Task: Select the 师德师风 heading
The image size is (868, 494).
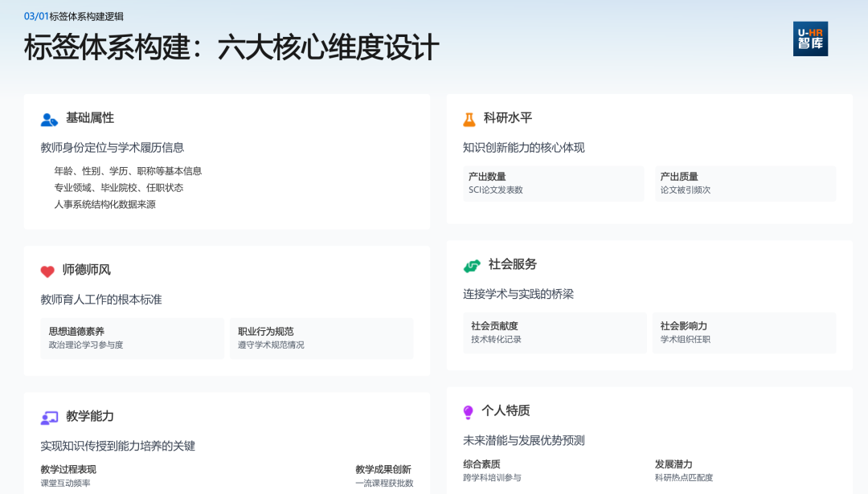Action: 86,270
